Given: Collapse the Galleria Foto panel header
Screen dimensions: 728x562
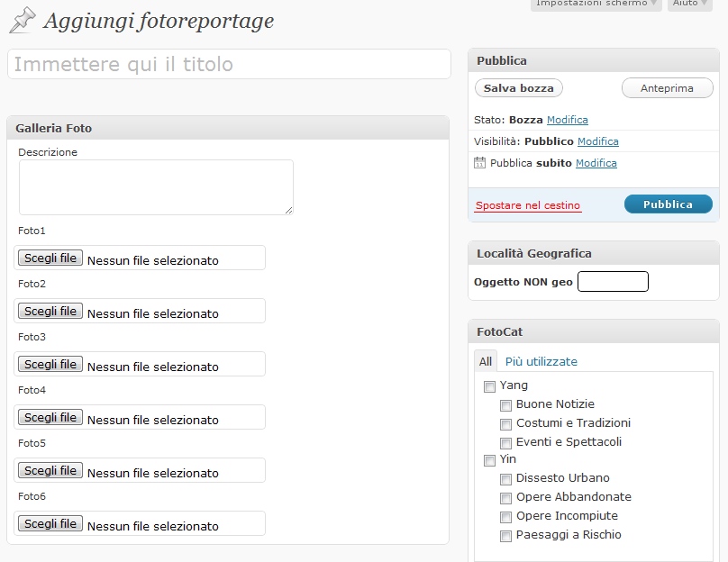Looking at the screenshot, I should 227,128.
